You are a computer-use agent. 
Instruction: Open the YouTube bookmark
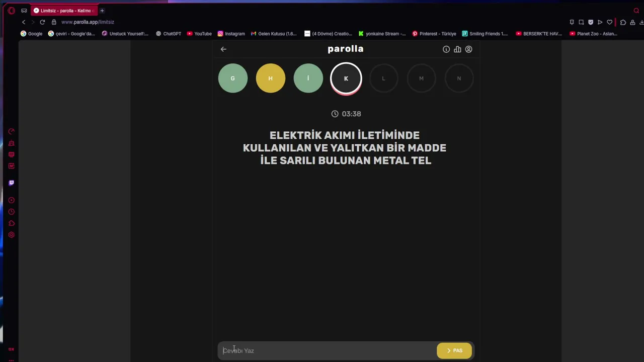(x=199, y=34)
